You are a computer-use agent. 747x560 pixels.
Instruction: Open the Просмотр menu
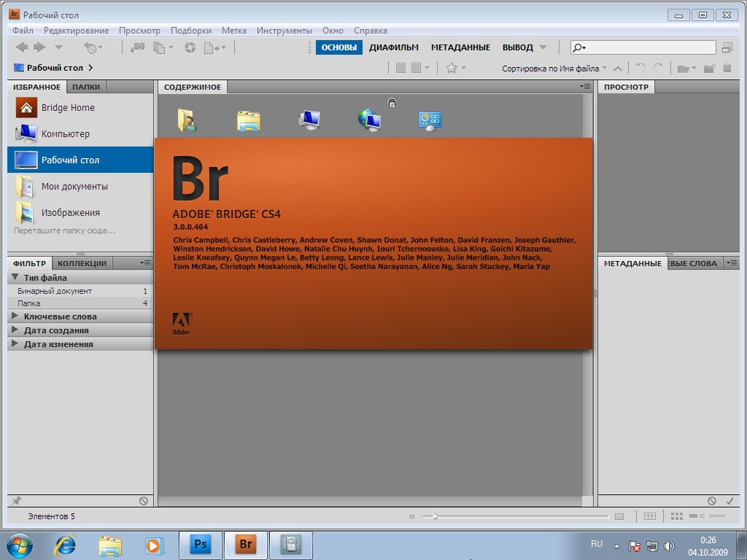pyautogui.click(x=139, y=31)
